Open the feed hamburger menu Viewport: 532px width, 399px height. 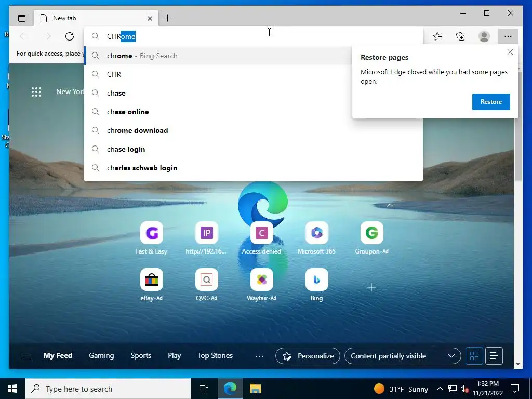[26, 356]
